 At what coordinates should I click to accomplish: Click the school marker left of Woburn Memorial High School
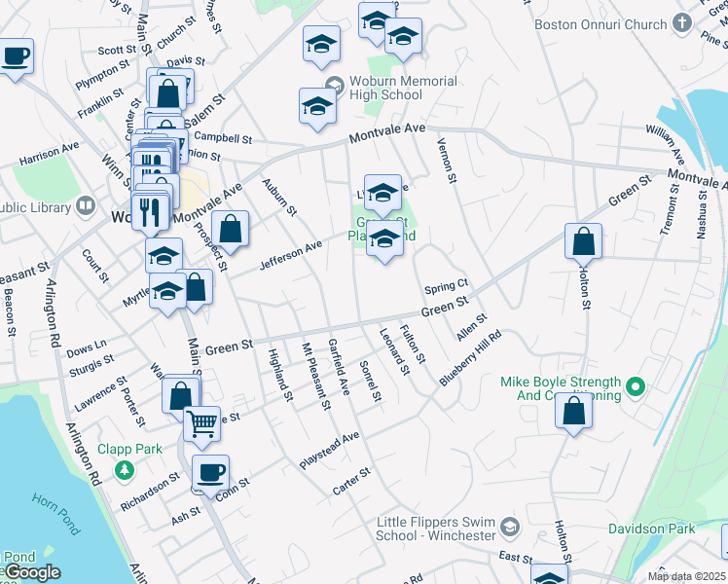(x=322, y=47)
